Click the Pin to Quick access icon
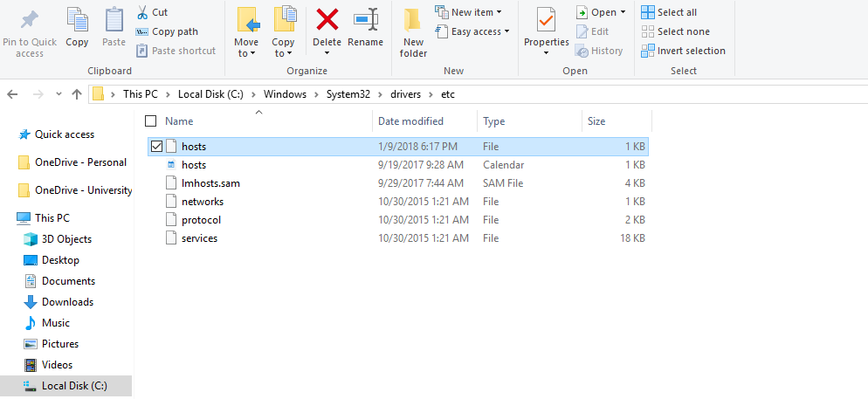Image resolution: width=868 pixels, height=399 pixels. [x=30, y=19]
